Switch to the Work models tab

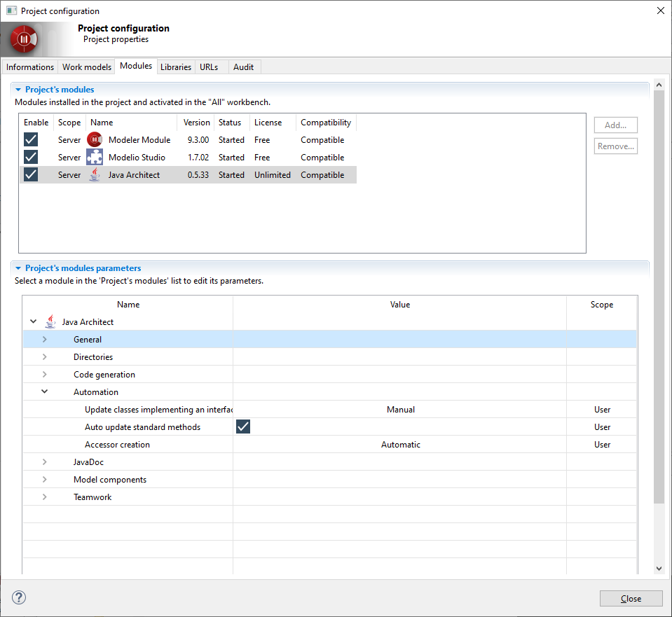click(x=87, y=67)
